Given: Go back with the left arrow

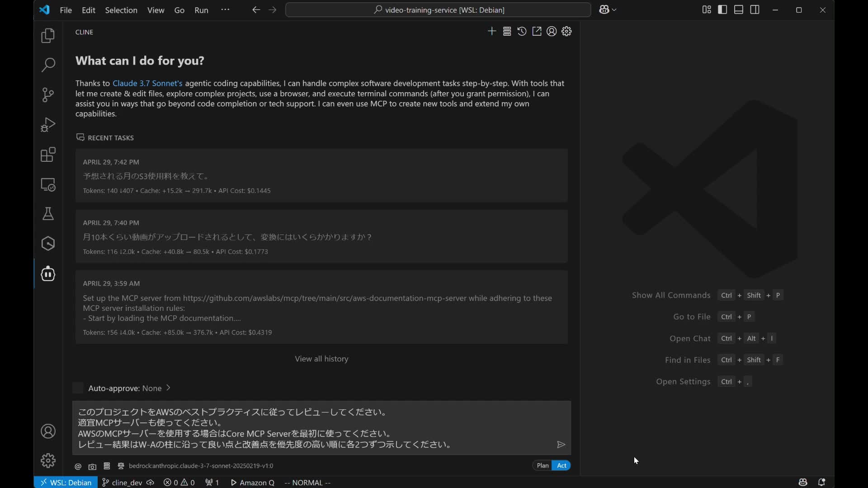Looking at the screenshot, I should (256, 9).
